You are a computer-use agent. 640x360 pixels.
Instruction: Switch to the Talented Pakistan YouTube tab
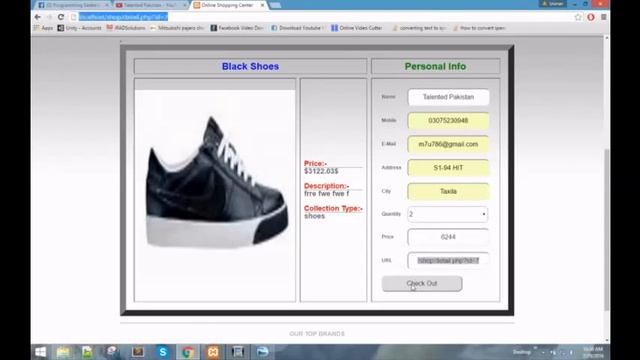point(149,5)
